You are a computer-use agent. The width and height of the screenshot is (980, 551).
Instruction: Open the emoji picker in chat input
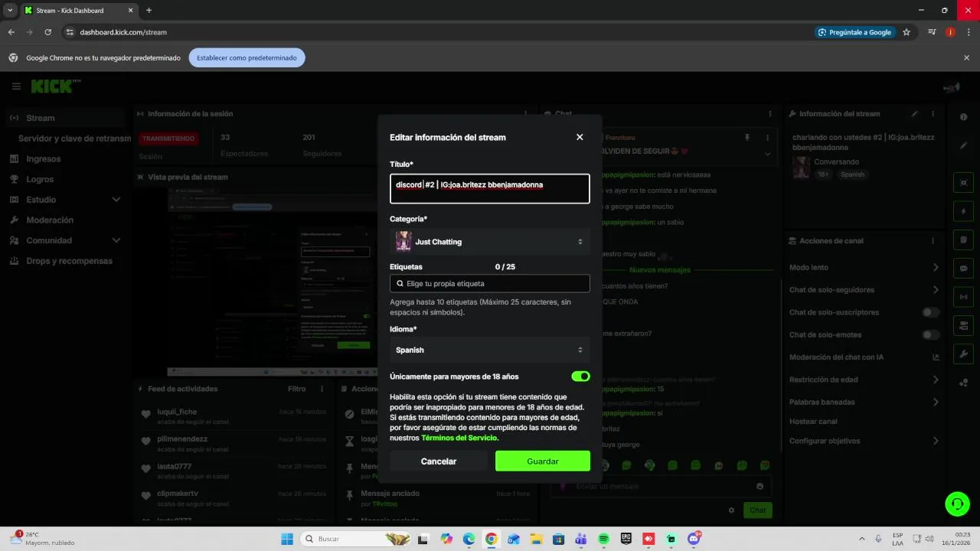coord(759,486)
